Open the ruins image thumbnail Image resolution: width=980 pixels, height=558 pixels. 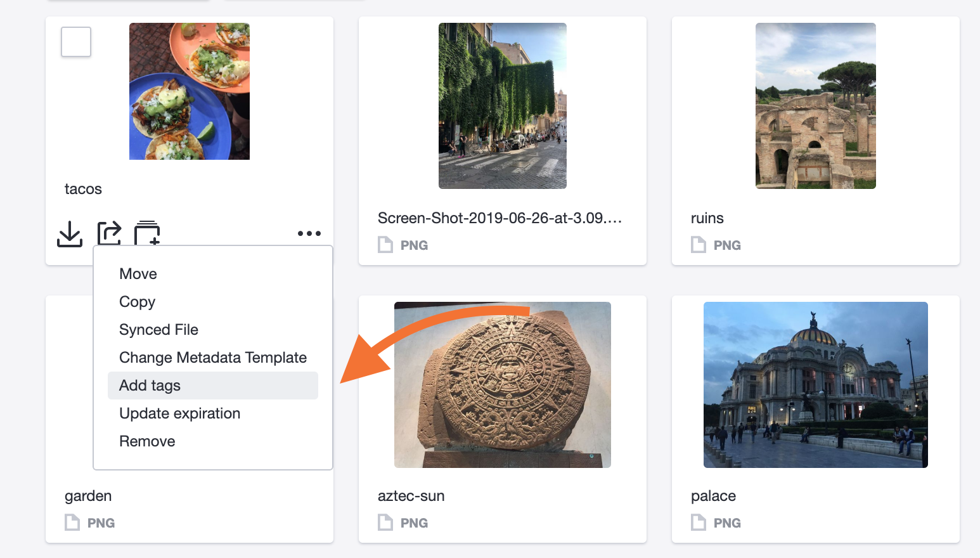point(815,106)
